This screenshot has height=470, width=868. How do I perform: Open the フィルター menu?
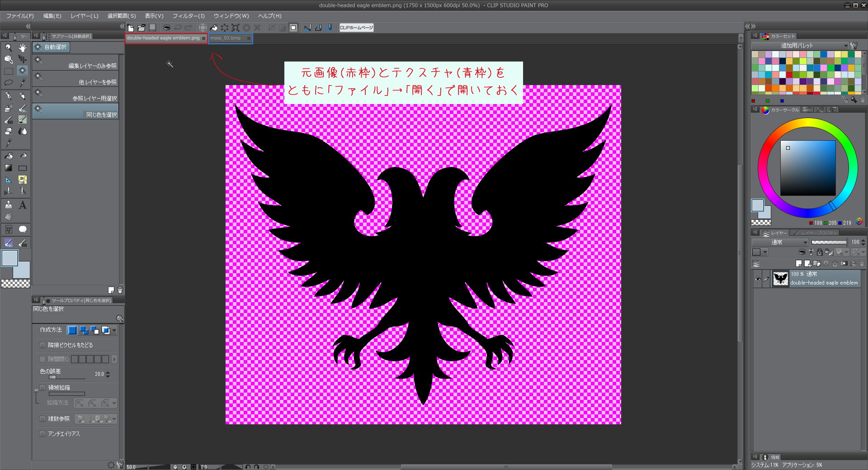189,16
